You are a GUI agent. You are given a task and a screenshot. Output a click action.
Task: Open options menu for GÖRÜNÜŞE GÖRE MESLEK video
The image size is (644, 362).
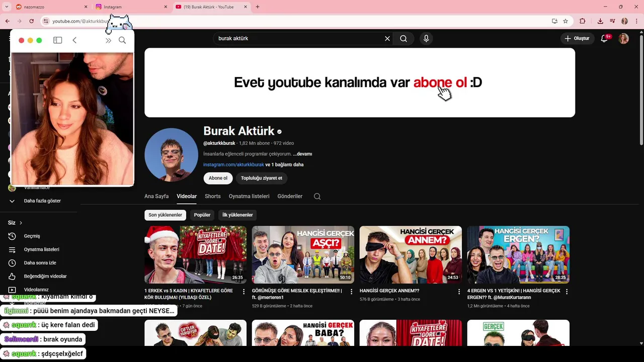pyautogui.click(x=352, y=292)
